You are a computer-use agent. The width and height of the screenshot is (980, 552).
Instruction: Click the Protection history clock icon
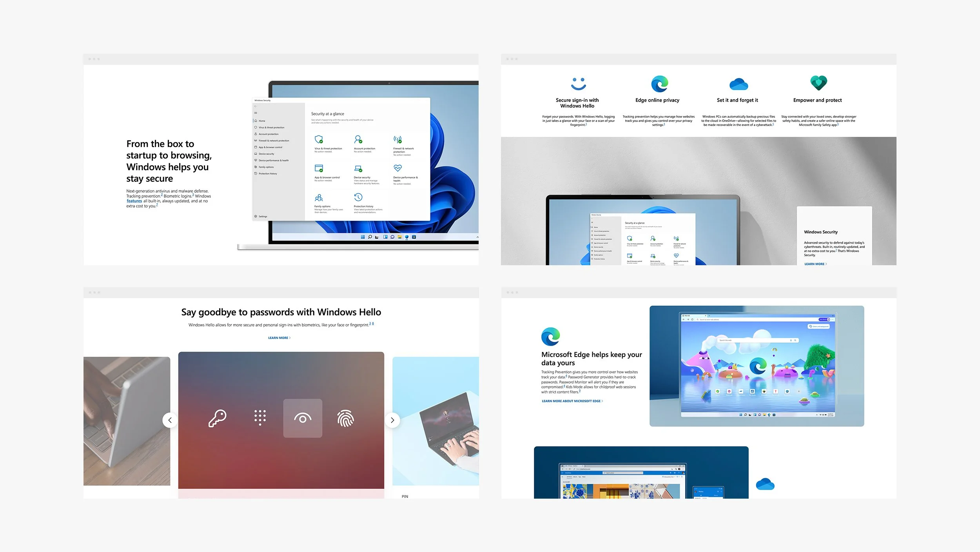point(358,197)
